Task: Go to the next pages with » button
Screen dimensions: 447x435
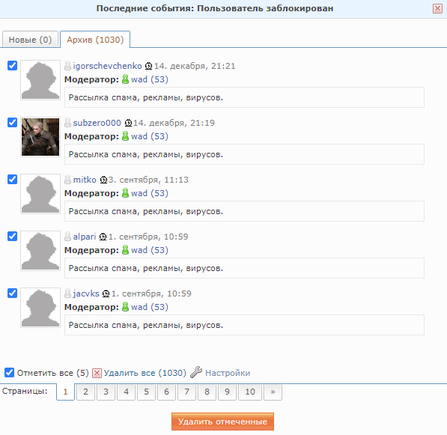Action: 273,392
